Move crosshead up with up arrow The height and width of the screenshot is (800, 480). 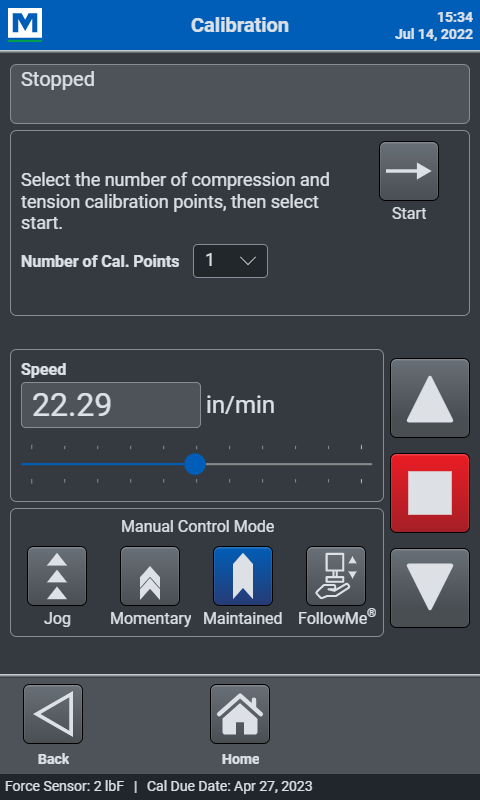[430, 398]
